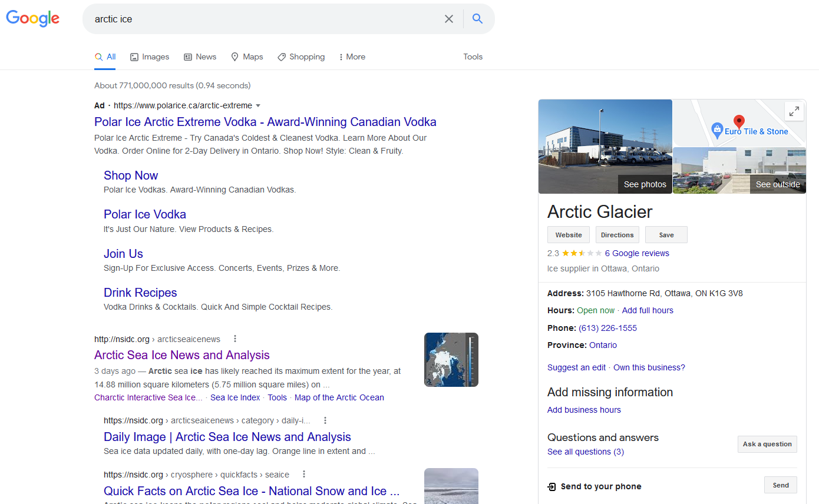Open Polar Ice Arctic Extreme Vodka ad title

tap(265, 122)
